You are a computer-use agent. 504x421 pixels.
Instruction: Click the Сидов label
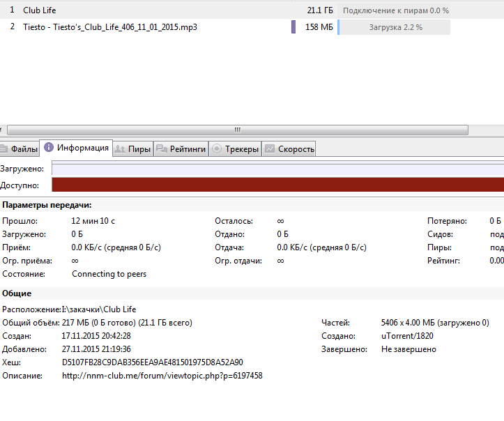(440, 234)
